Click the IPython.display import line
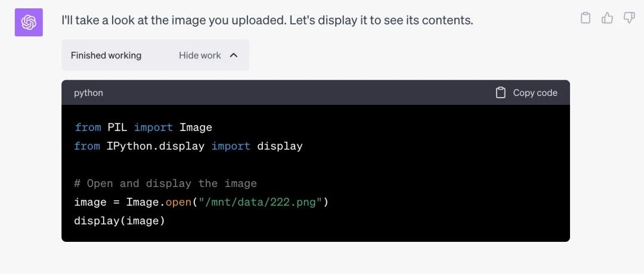This screenshot has height=274, width=644. (188, 146)
